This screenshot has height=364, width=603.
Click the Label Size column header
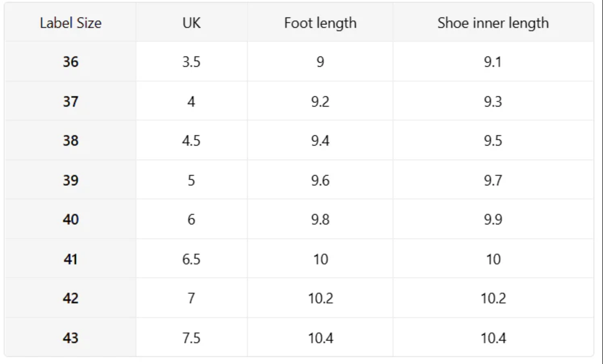click(70, 23)
